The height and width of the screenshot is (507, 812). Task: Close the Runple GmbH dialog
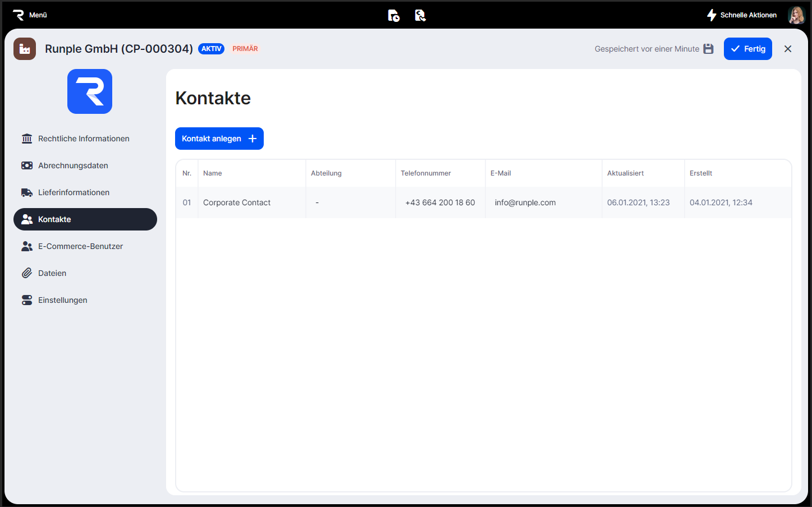coord(788,49)
